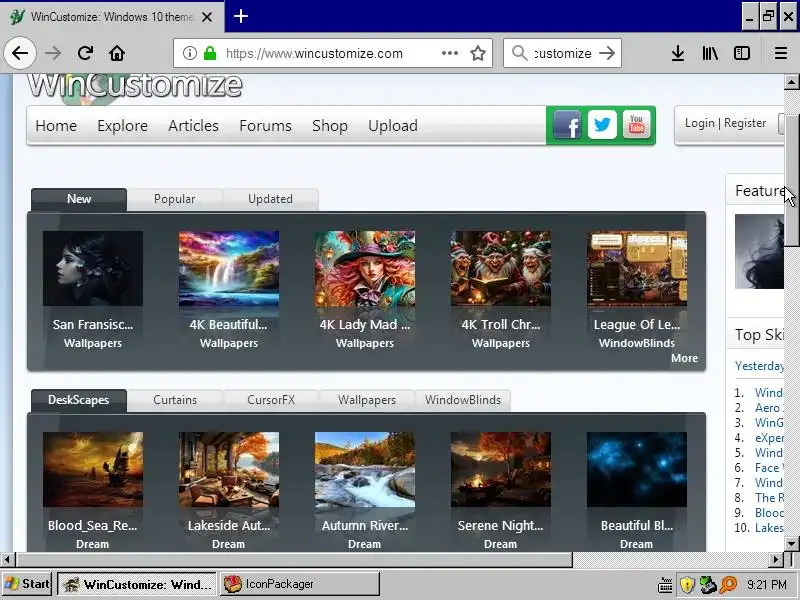Click the security shield tray icon
800x600 pixels.
pos(687,585)
